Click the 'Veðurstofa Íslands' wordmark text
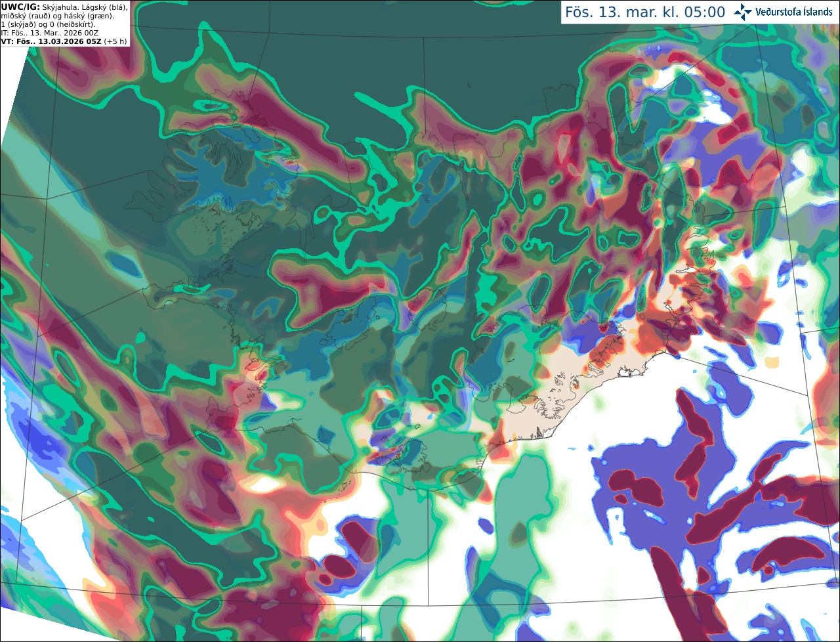Image resolution: width=840 pixels, height=642 pixels. point(794,12)
